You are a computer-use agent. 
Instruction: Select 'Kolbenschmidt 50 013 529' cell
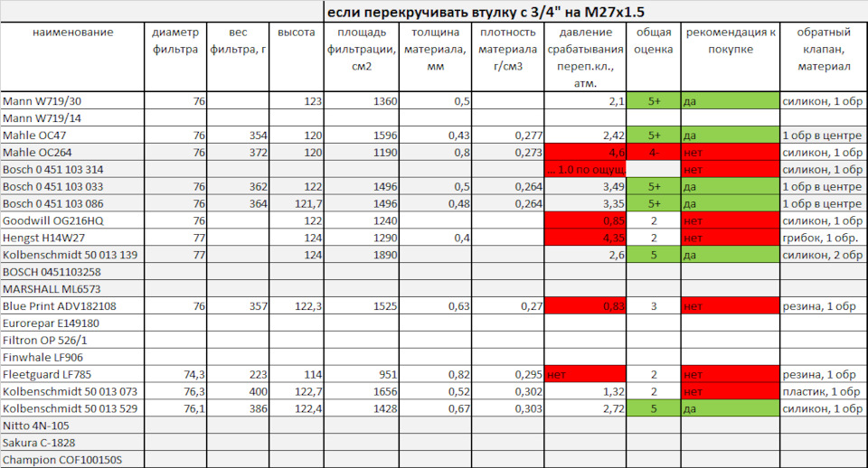72,408
